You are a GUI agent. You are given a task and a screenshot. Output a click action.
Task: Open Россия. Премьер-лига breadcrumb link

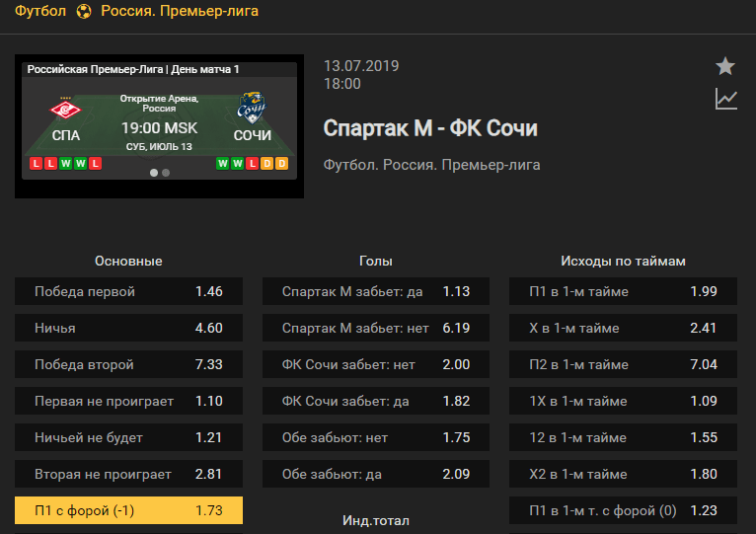coord(180,11)
